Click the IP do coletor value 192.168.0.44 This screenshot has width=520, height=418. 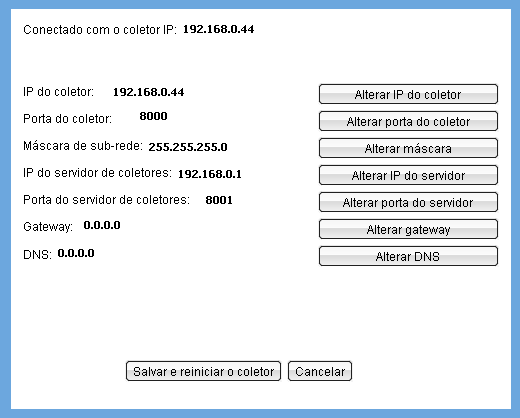(x=149, y=92)
